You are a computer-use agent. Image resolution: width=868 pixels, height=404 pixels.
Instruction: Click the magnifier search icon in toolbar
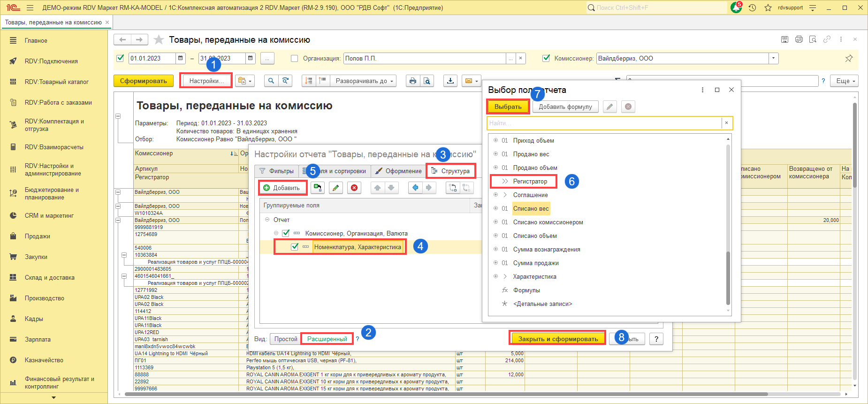[x=271, y=81]
